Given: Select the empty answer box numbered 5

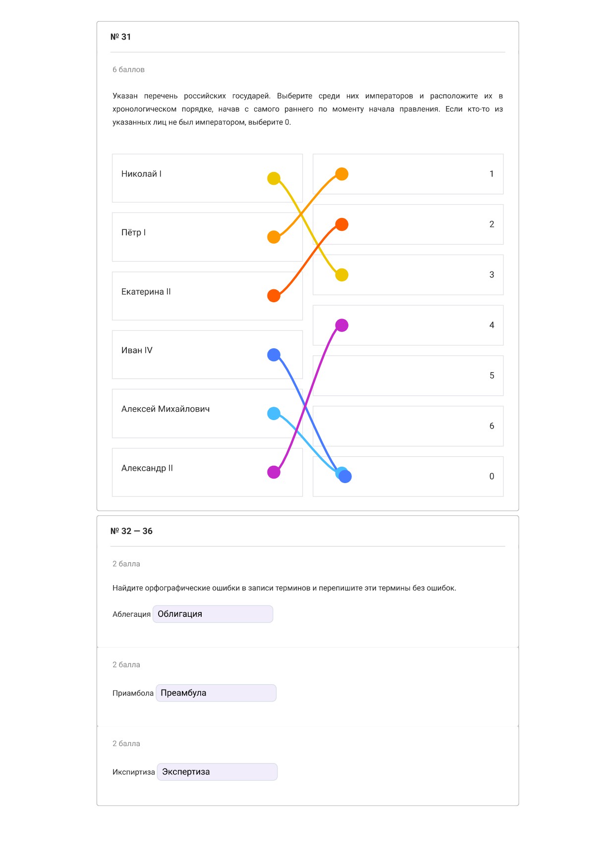Looking at the screenshot, I should (x=408, y=376).
